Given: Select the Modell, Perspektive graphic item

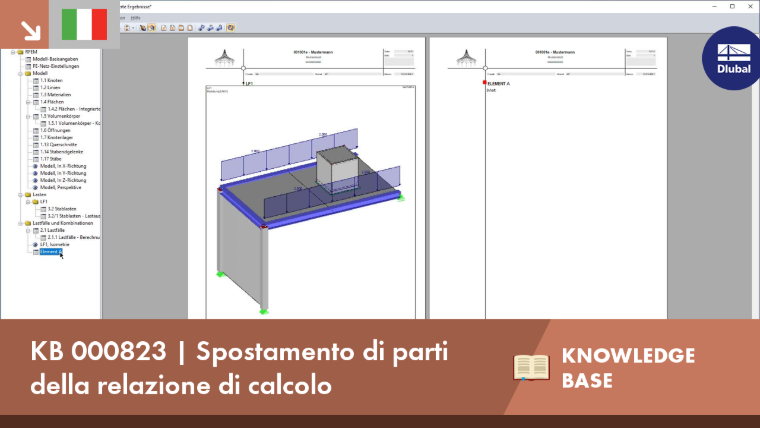Looking at the screenshot, I should (x=61, y=187).
